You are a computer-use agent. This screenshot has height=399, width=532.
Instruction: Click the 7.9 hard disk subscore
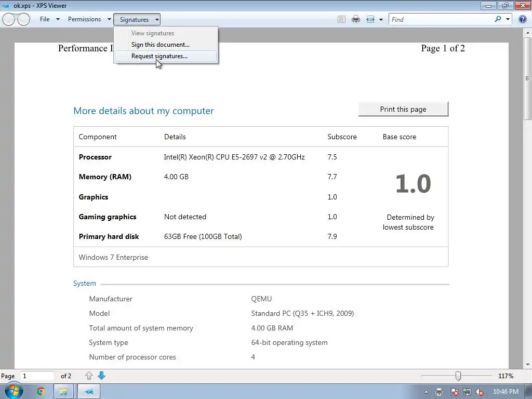tap(332, 236)
